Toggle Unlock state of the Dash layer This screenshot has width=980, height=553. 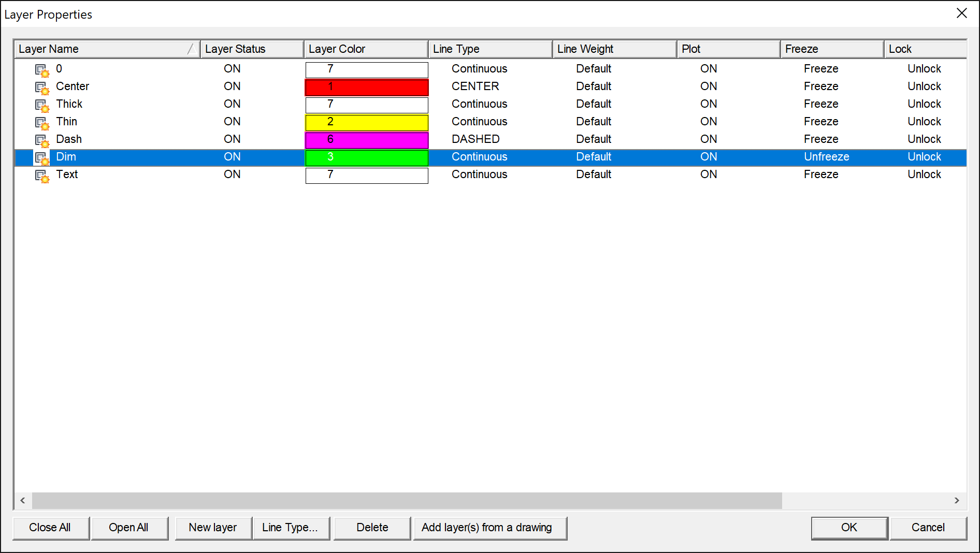pos(924,139)
